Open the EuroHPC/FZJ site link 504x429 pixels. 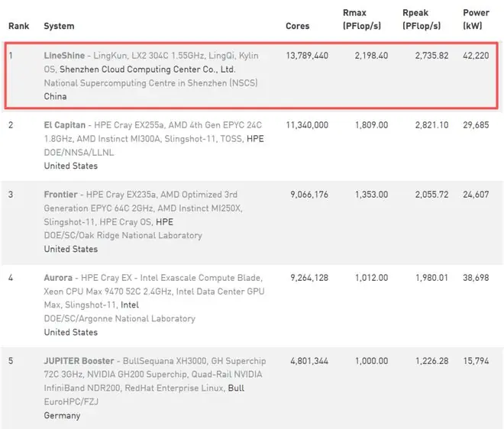71,402
